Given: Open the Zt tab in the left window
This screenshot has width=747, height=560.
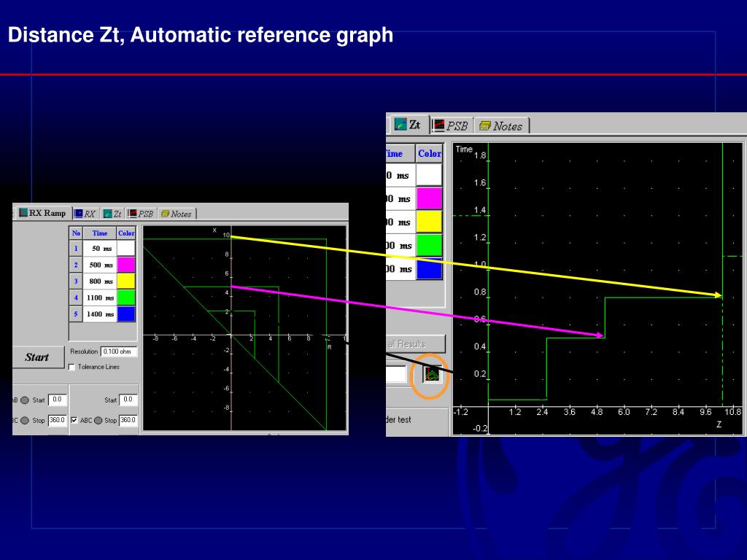Looking at the screenshot, I should coord(112,214).
